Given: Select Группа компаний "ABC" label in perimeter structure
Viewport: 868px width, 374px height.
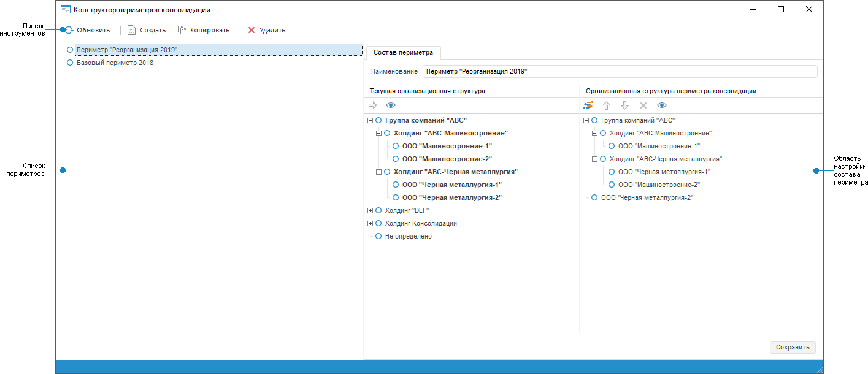Looking at the screenshot, I should click(x=638, y=121).
